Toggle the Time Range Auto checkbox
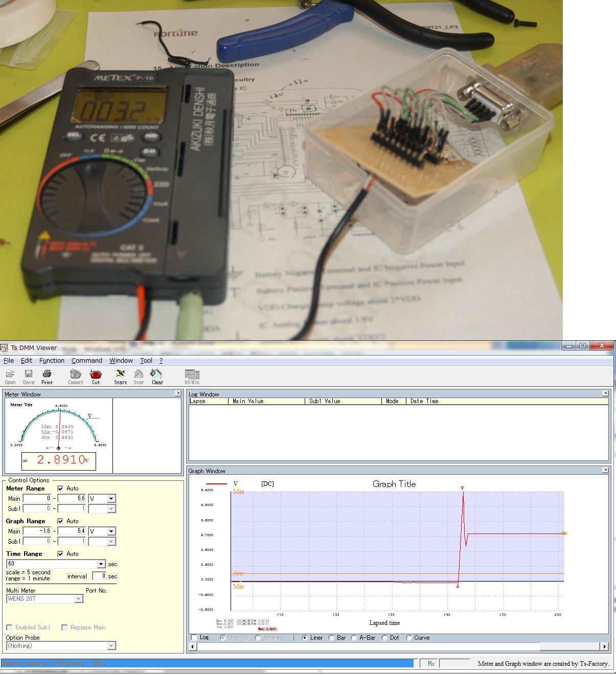 pos(61,554)
